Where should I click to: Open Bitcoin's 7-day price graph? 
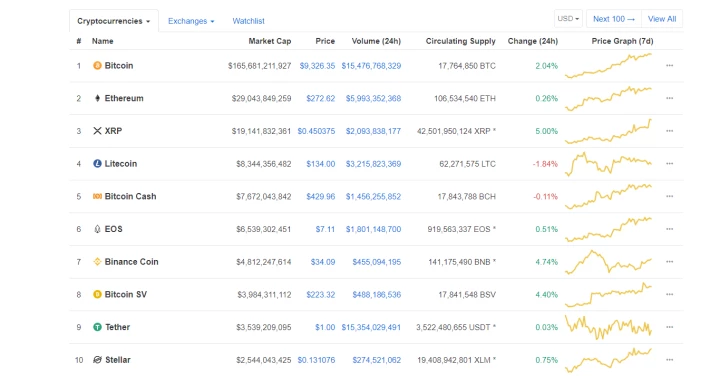(x=608, y=66)
